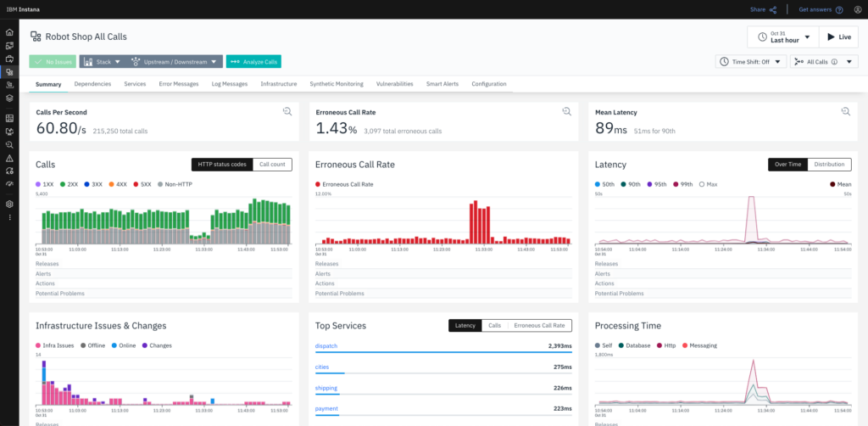The width and height of the screenshot is (868, 426).
Task: Select the highlighted Applications icon in the sidebar
Action: click(x=9, y=72)
